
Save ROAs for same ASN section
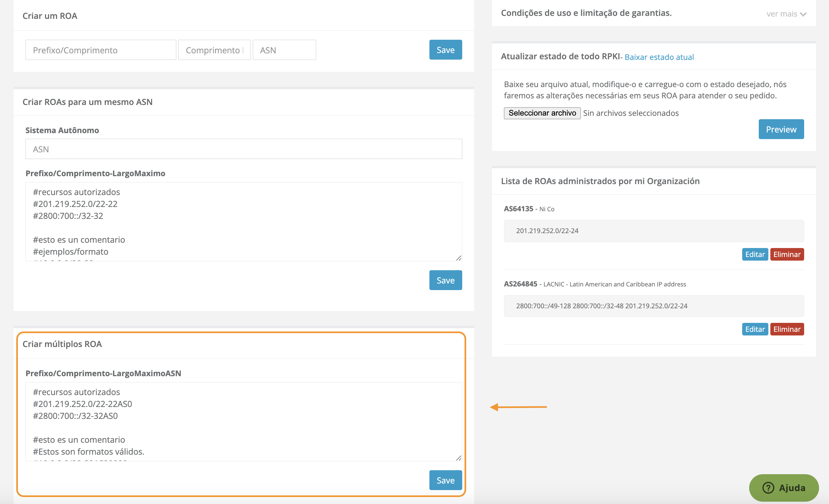(445, 280)
